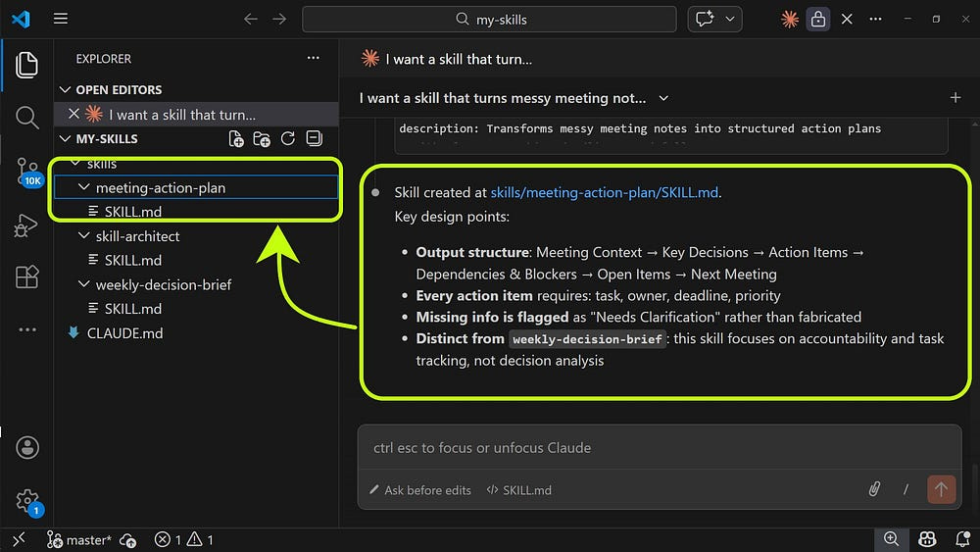980x552 pixels.
Task: Click the description code block text
Action: click(x=640, y=128)
